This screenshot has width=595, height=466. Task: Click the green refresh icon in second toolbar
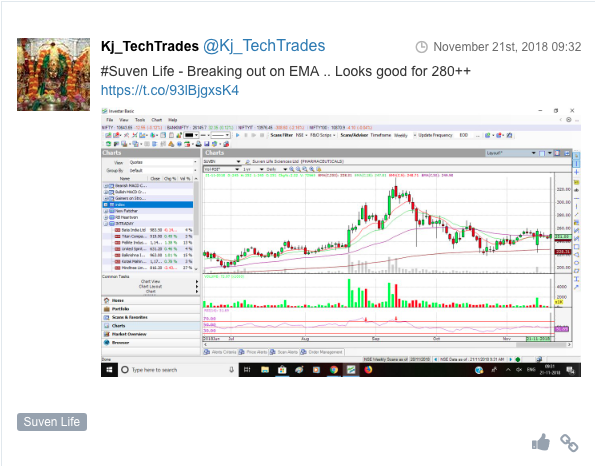pos(108,144)
